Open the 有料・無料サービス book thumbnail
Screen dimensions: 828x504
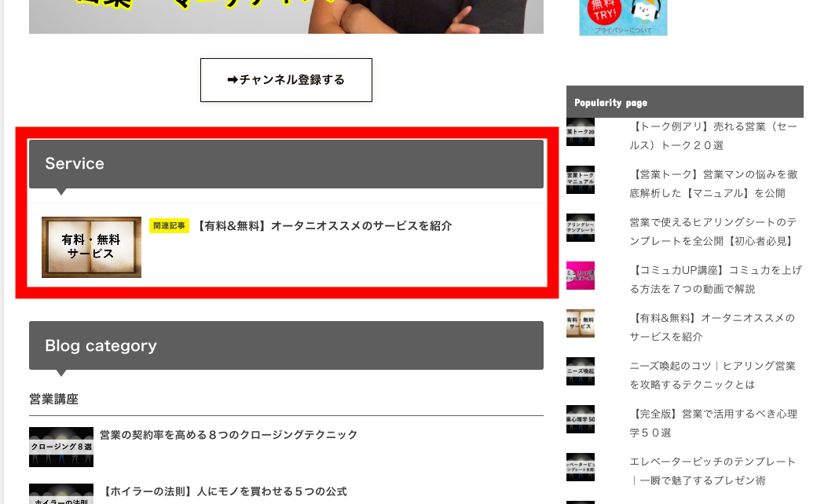91,247
